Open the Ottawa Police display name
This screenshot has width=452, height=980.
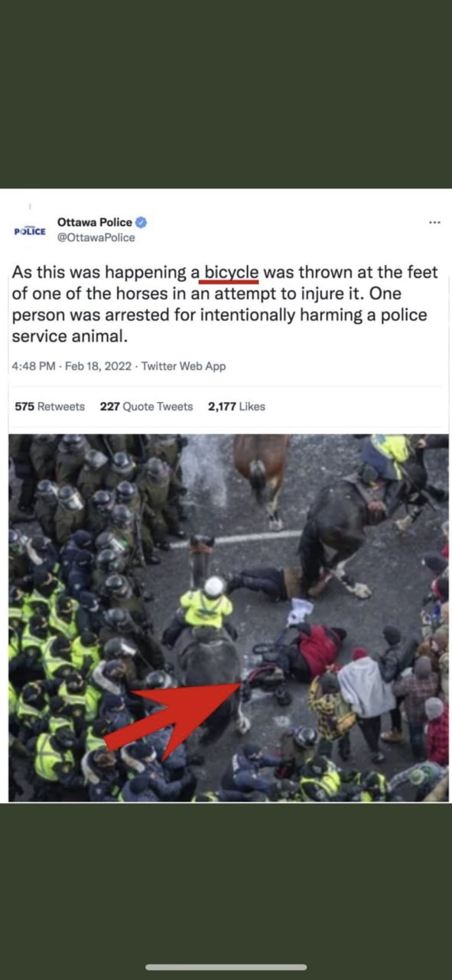pyautogui.click(x=95, y=222)
